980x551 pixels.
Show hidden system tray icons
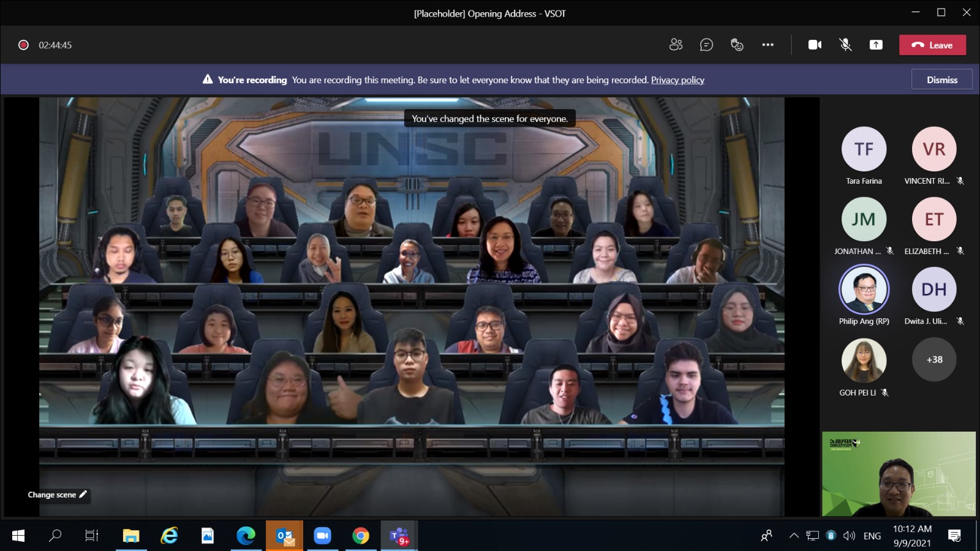[794, 536]
